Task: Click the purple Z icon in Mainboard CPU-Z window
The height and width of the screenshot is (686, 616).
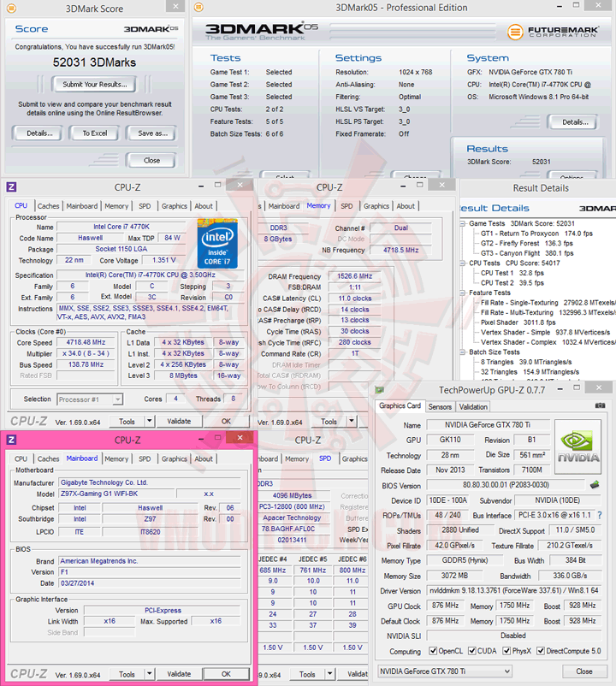Action: [11, 440]
